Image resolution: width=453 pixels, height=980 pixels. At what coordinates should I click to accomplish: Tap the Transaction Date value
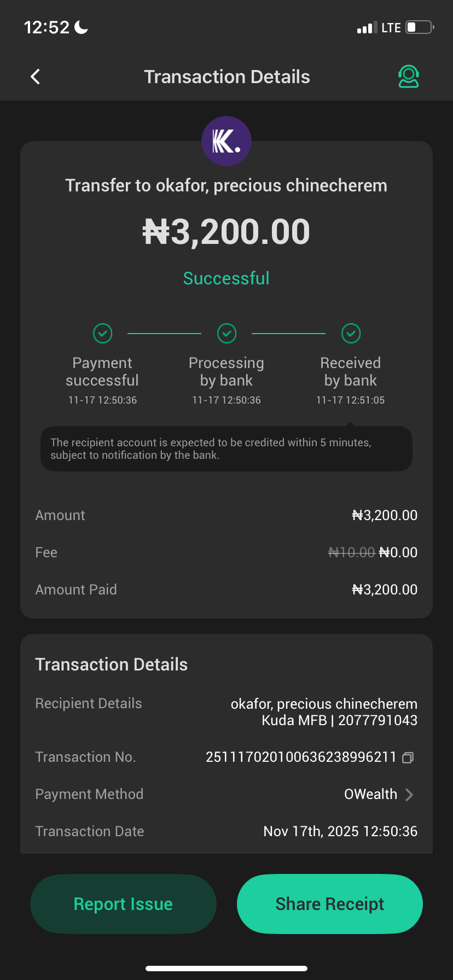(340, 831)
